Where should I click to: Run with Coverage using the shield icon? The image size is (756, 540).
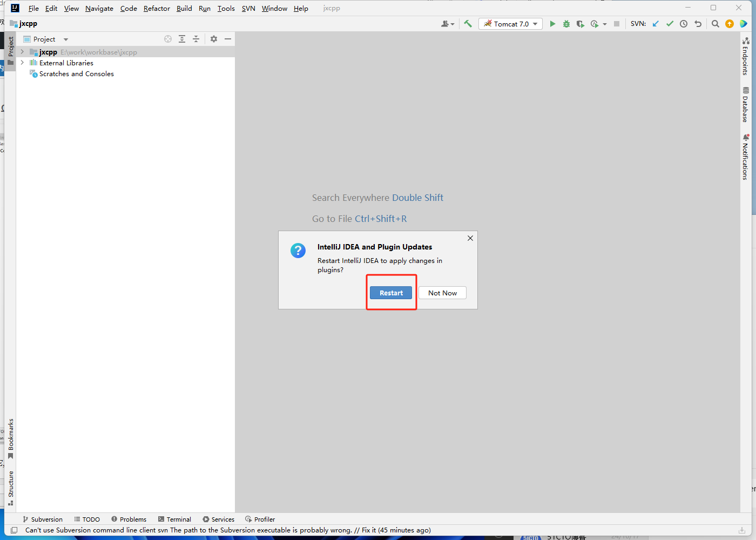point(580,24)
